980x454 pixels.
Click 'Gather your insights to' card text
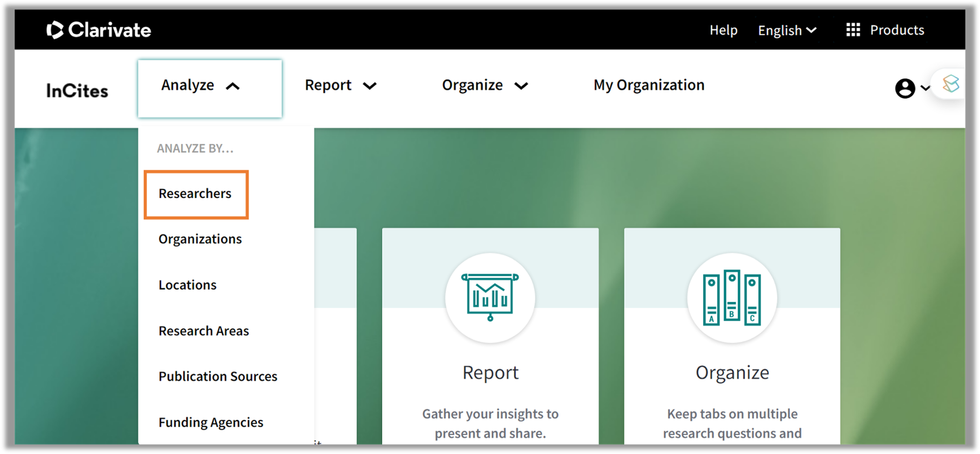pos(491,414)
